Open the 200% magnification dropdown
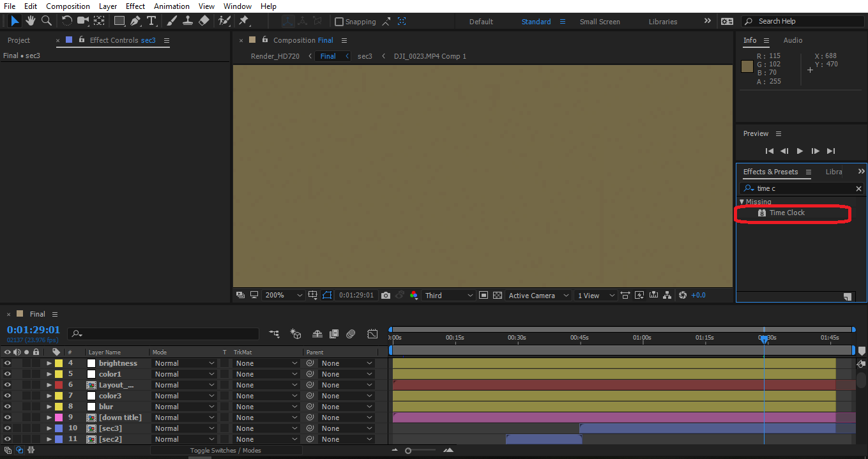This screenshot has width=868, height=459. [x=284, y=296]
